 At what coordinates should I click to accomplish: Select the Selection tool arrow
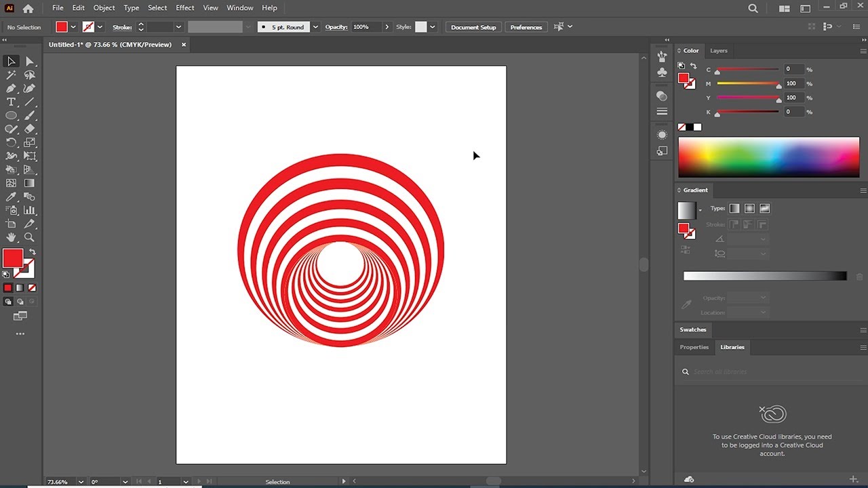point(11,62)
